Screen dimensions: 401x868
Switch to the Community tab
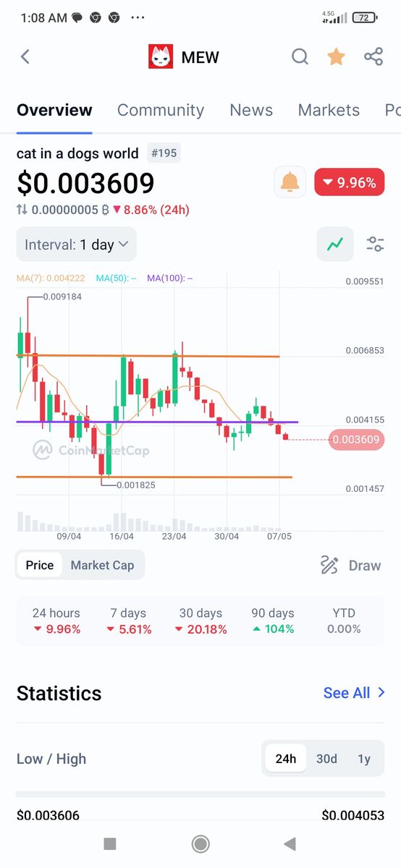click(161, 110)
